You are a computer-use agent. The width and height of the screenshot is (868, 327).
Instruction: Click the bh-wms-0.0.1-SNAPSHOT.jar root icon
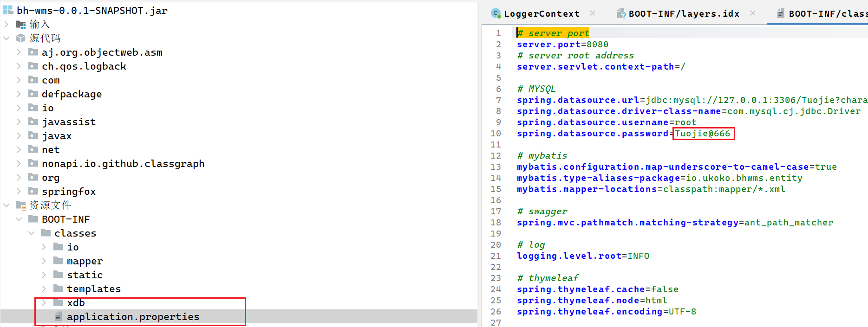(8, 10)
